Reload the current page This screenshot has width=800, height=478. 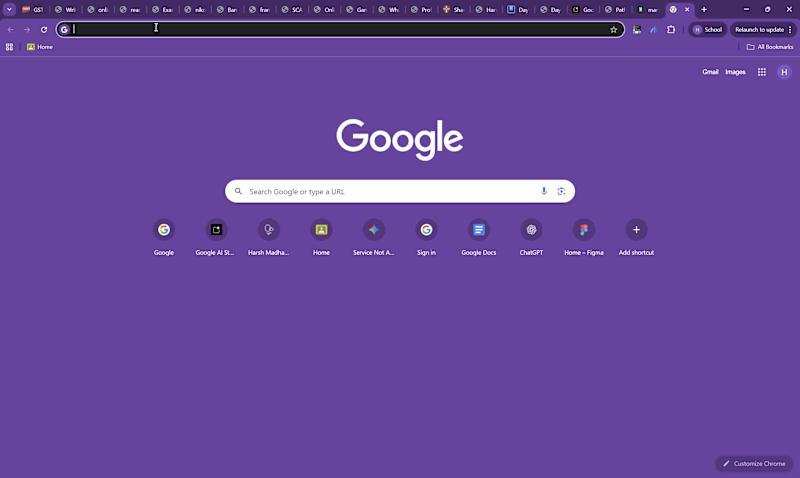[44, 30]
